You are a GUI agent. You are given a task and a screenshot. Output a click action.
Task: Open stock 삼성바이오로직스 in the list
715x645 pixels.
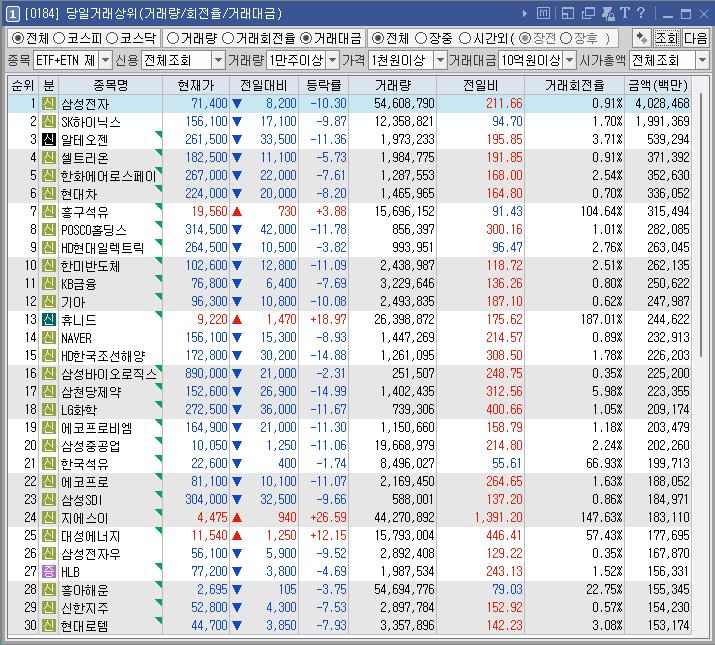pos(109,374)
